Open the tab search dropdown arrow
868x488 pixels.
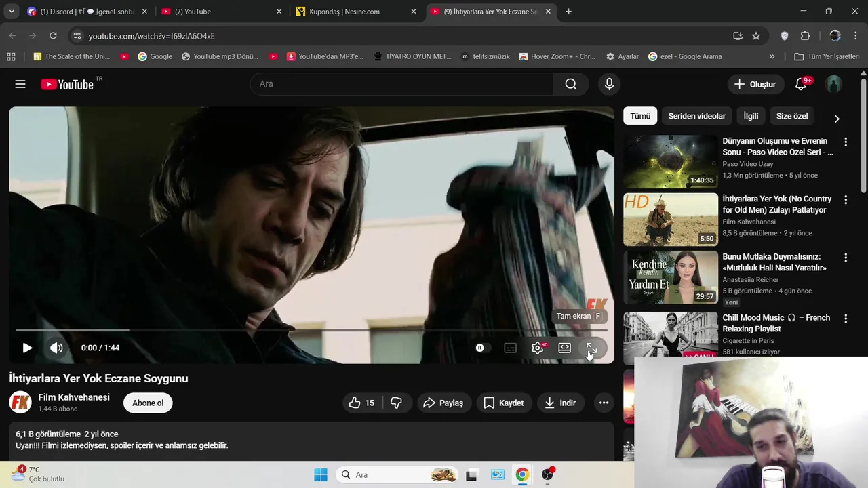12,12
